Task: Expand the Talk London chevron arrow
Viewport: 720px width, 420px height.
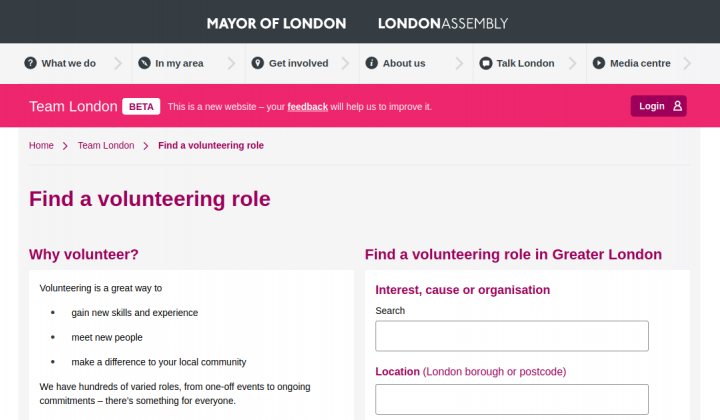Action: pos(573,63)
